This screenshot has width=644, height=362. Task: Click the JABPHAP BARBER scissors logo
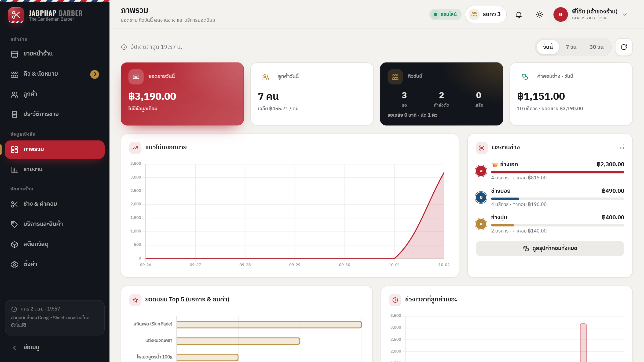coord(16,15)
